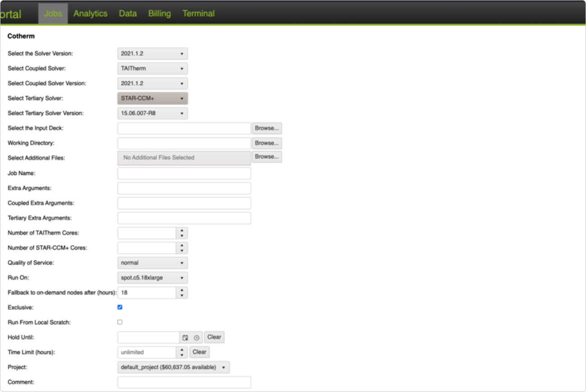The image size is (586, 392).
Task: Focus the Tertiary Extra Arguments field
Action: click(184, 218)
